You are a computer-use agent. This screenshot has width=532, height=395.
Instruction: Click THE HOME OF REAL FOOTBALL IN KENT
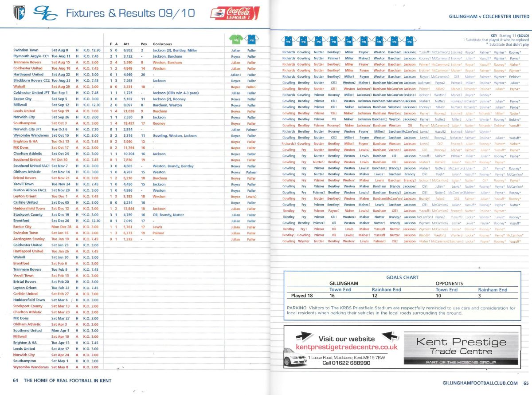point(67,380)
